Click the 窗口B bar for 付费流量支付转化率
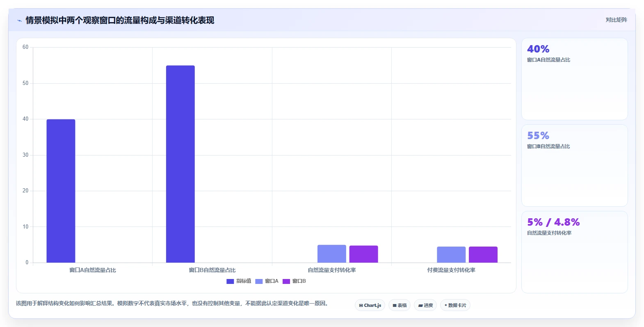Image resolution: width=644 pixels, height=327 pixels. point(483,254)
